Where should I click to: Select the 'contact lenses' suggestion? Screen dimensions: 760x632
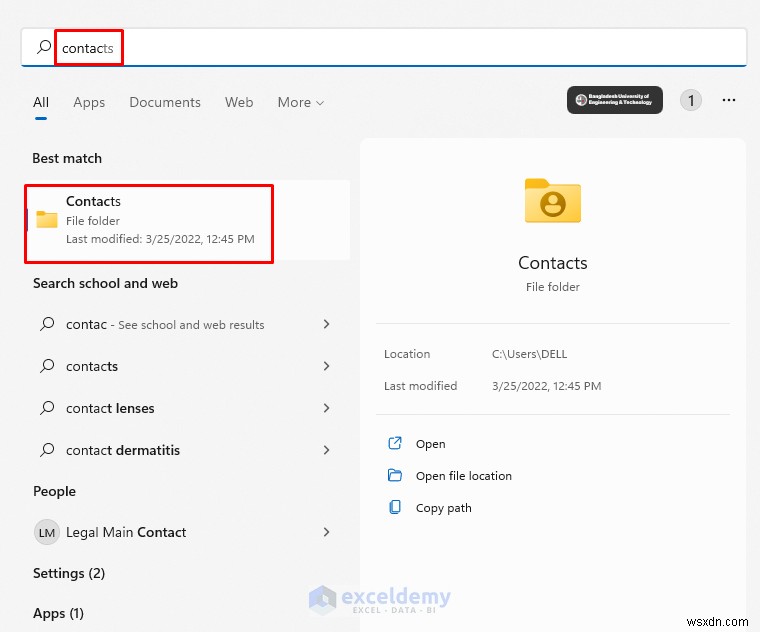pos(110,409)
